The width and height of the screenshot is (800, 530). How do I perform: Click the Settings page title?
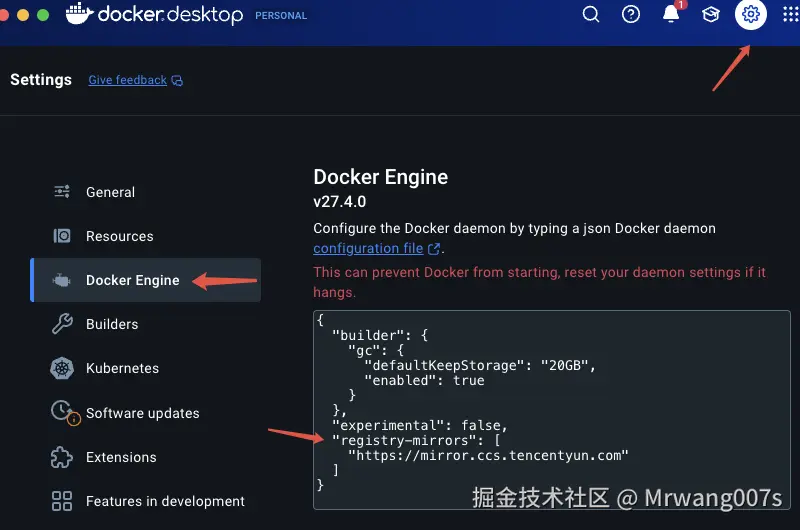coord(41,80)
